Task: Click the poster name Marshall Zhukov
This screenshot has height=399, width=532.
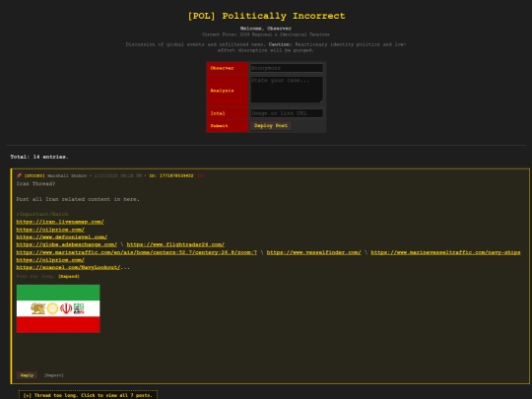Action: tap(67, 175)
